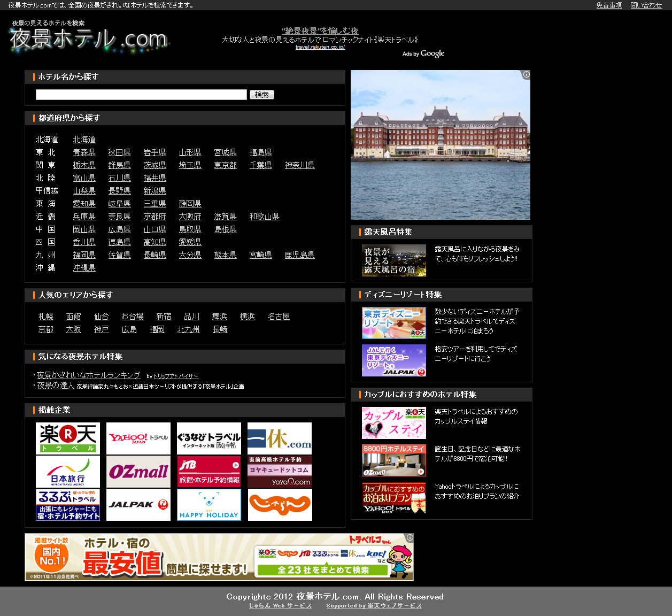This screenshot has height=616, width=672.
Task: Open the 夜景が見える露天風呂の宿 thumbnail
Action: [394, 260]
